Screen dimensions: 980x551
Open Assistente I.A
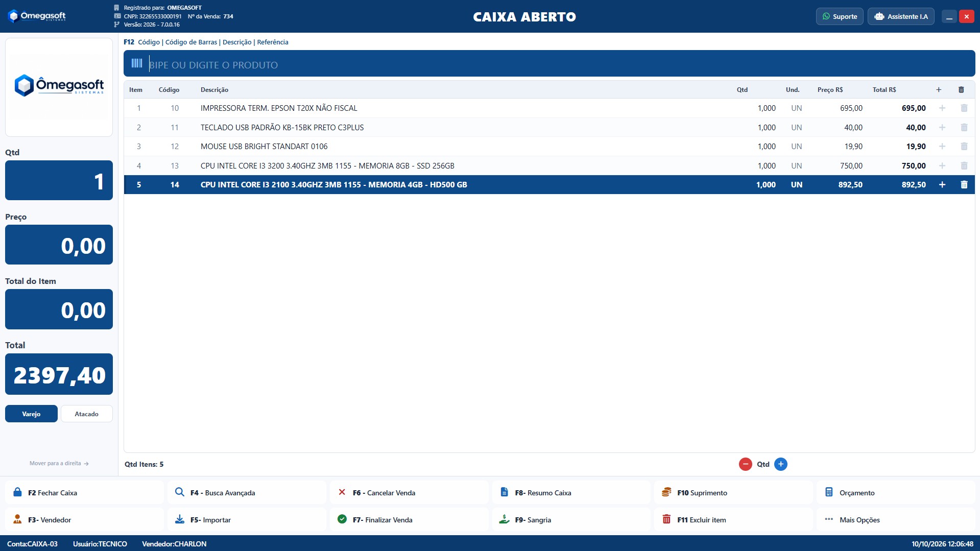point(901,16)
